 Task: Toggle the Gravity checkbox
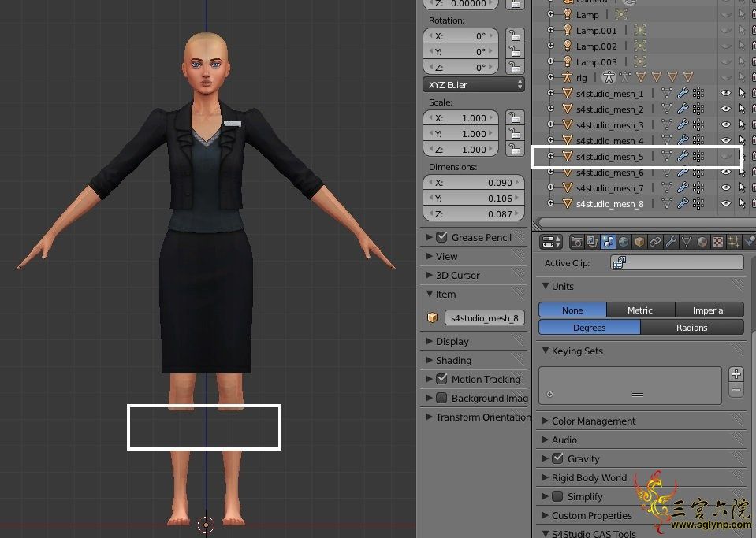[557, 458]
